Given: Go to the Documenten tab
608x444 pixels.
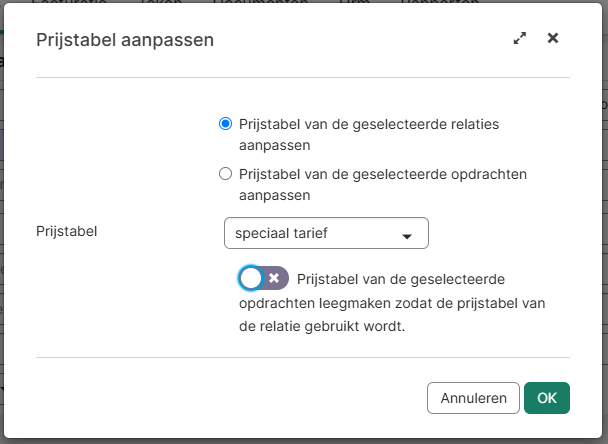Looking at the screenshot, I should (260, 4).
